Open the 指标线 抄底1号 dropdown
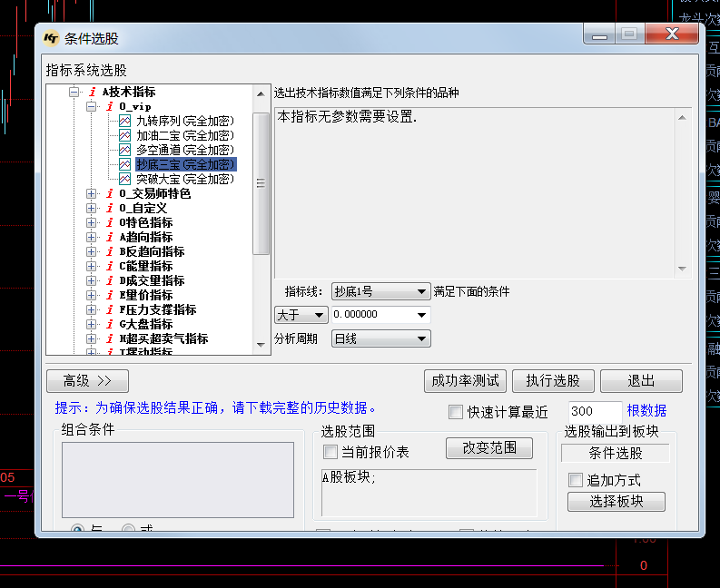The height and width of the screenshot is (588, 720). pyautogui.click(x=380, y=291)
